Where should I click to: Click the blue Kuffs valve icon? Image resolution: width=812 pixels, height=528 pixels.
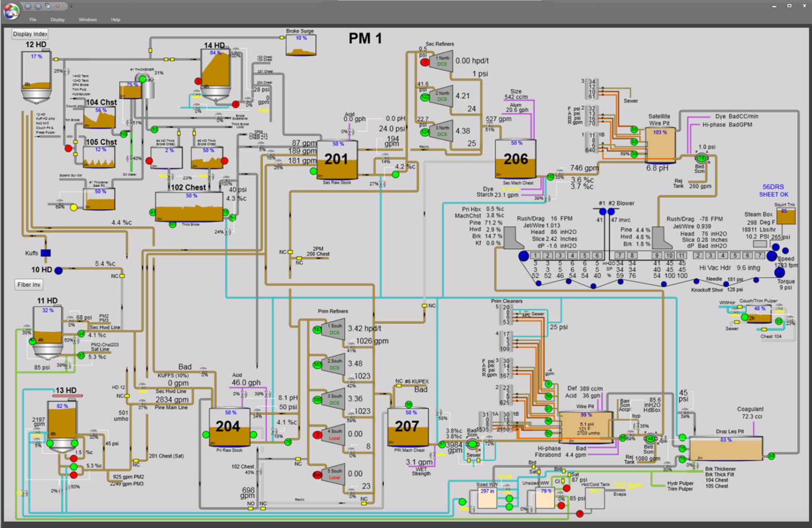click(x=46, y=253)
